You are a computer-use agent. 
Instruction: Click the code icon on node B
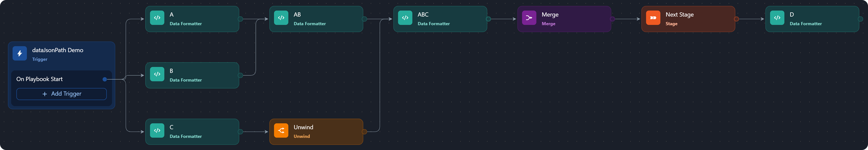pyautogui.click(x=157, y=74)
